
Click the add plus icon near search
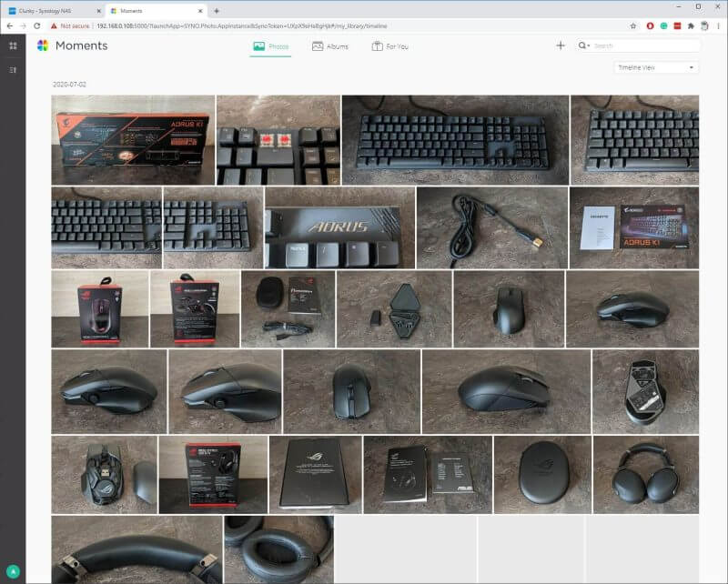tap(561, 45)
